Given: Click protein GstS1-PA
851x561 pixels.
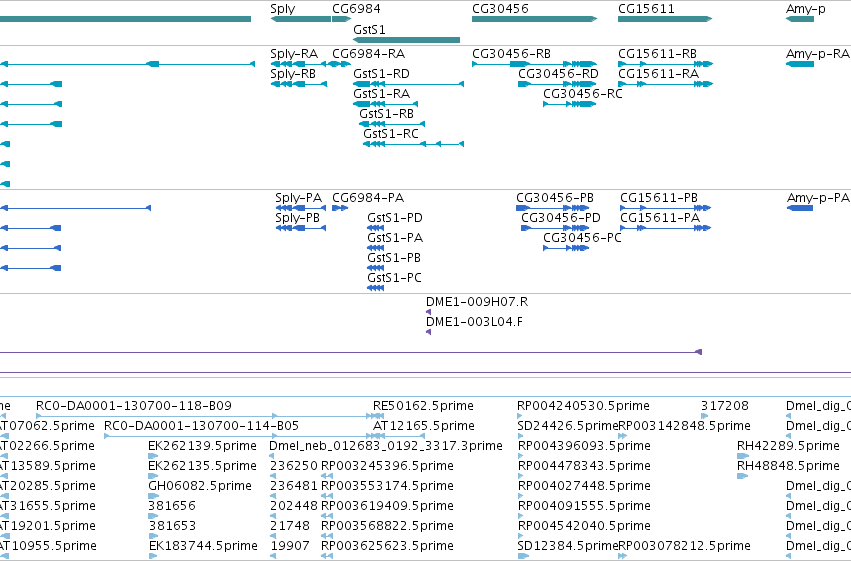Looking at the screenshot, I should click(x=395, y=238).
